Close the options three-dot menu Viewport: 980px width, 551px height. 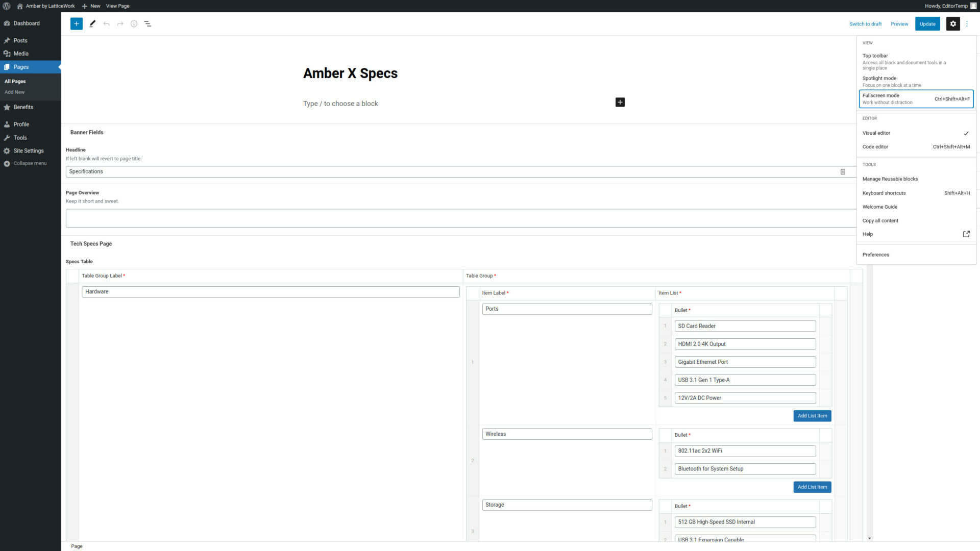point(967,24)
